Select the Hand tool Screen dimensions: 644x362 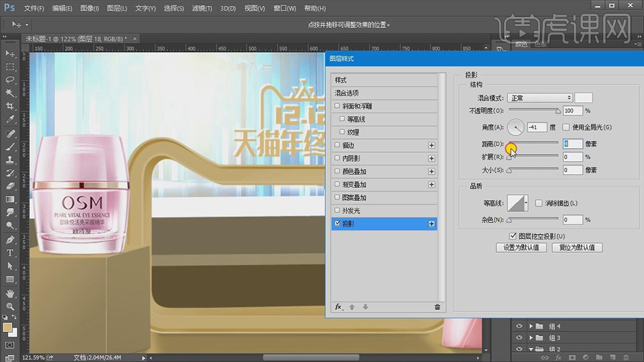(x=10, y=293)
